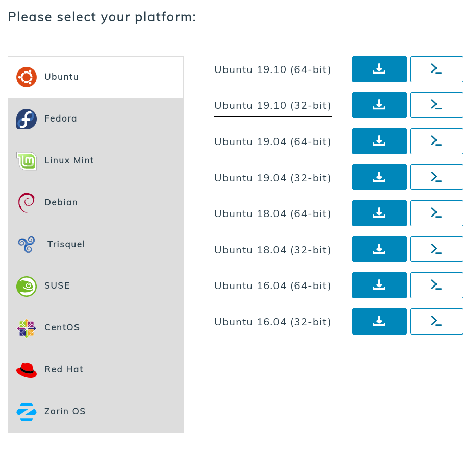
Task: Download the Ubuntu 16.04 (32-bit) package
Action: 379,321
